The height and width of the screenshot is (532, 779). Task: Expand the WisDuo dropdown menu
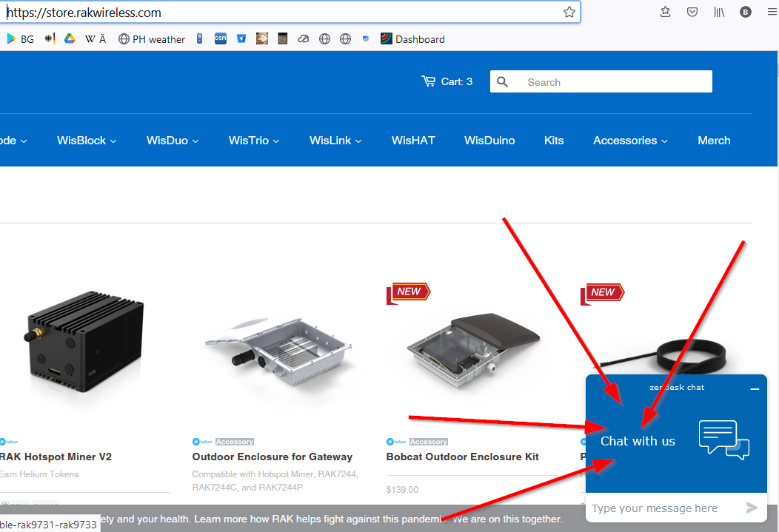[173, 141]
